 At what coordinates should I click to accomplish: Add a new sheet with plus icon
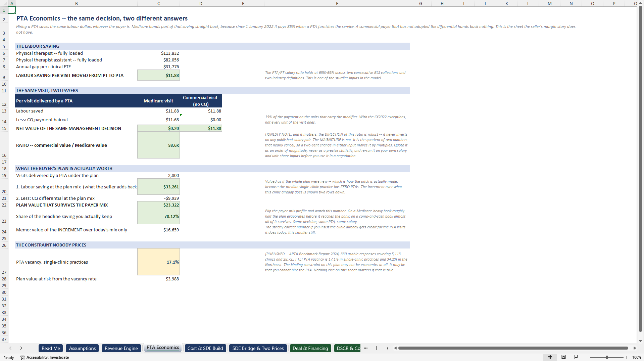(x=376, y=348)
